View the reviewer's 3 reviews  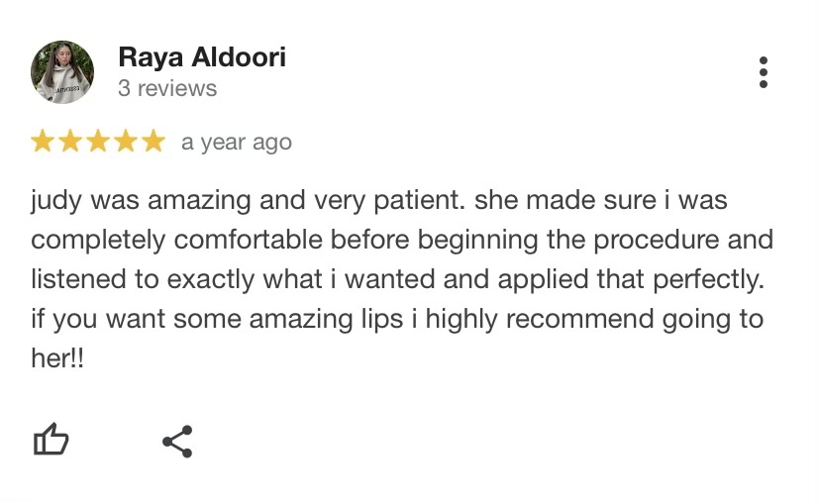[167, 88]
